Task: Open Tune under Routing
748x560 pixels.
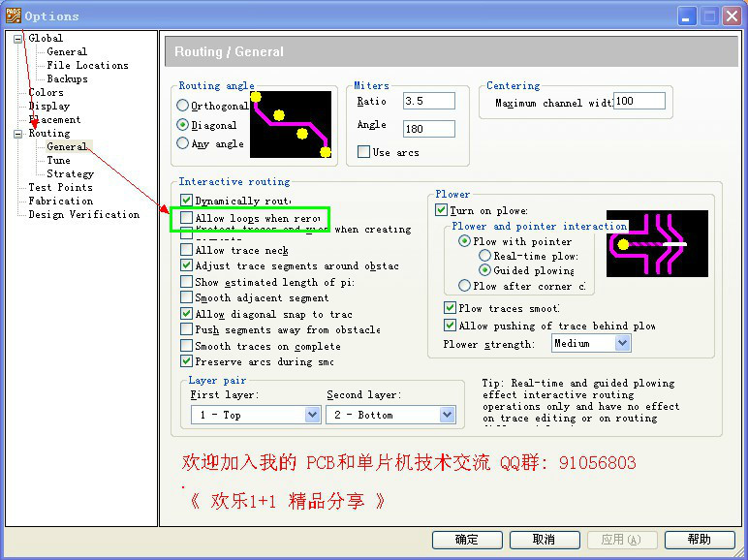Action: point(59,160)
